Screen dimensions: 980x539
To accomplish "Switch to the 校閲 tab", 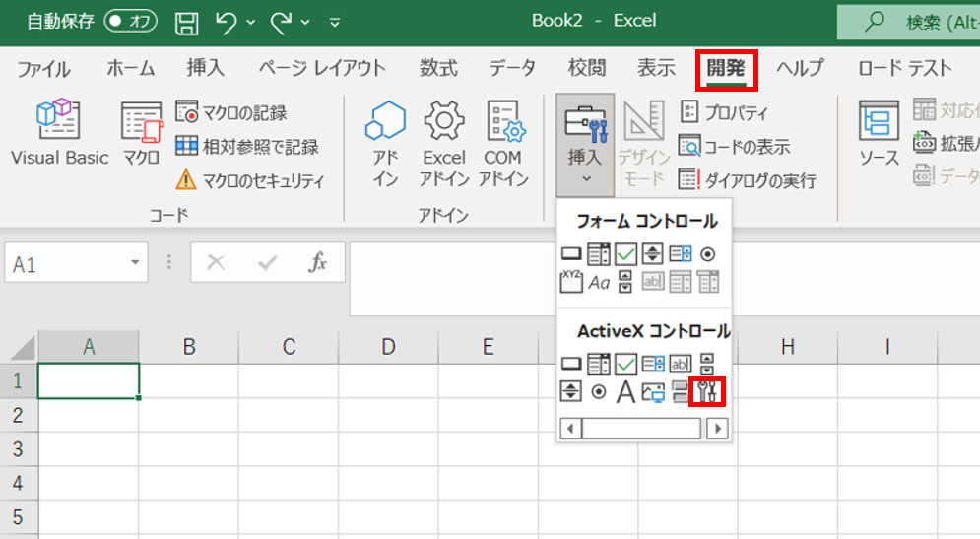I will tap(587, 68).
